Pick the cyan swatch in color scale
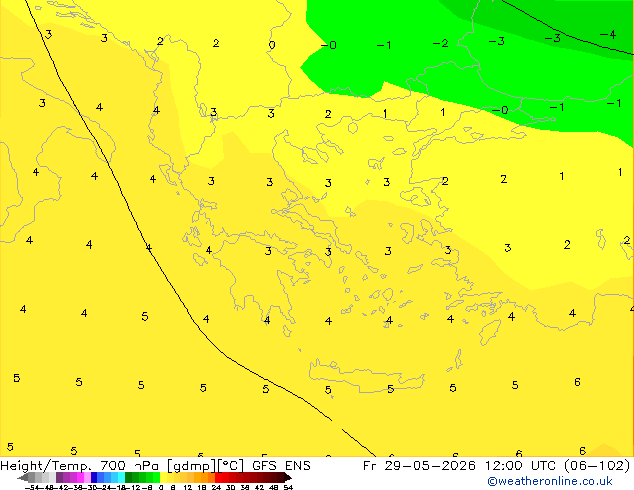 click(121, 477)
